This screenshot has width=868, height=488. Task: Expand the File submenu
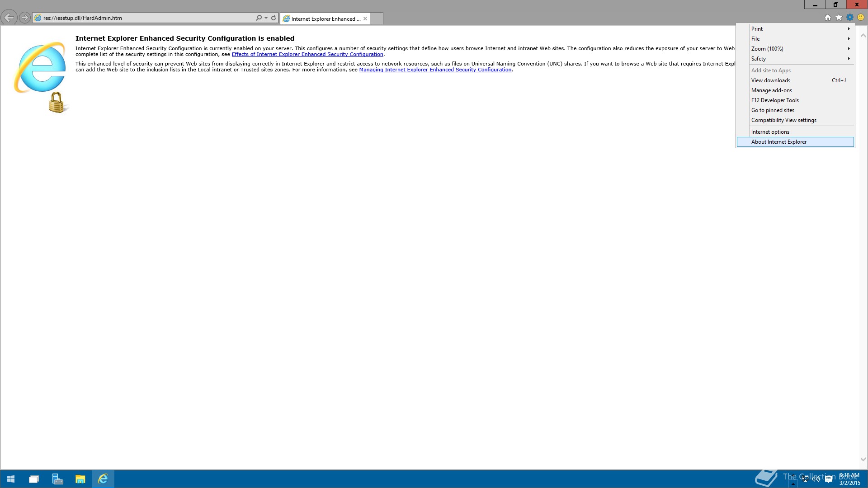pos(795,39)
